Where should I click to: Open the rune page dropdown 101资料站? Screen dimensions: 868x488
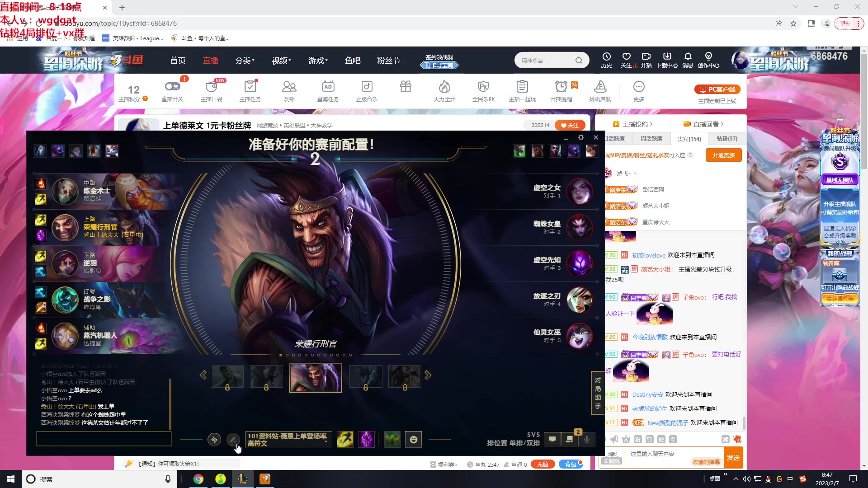pos(288,440)
